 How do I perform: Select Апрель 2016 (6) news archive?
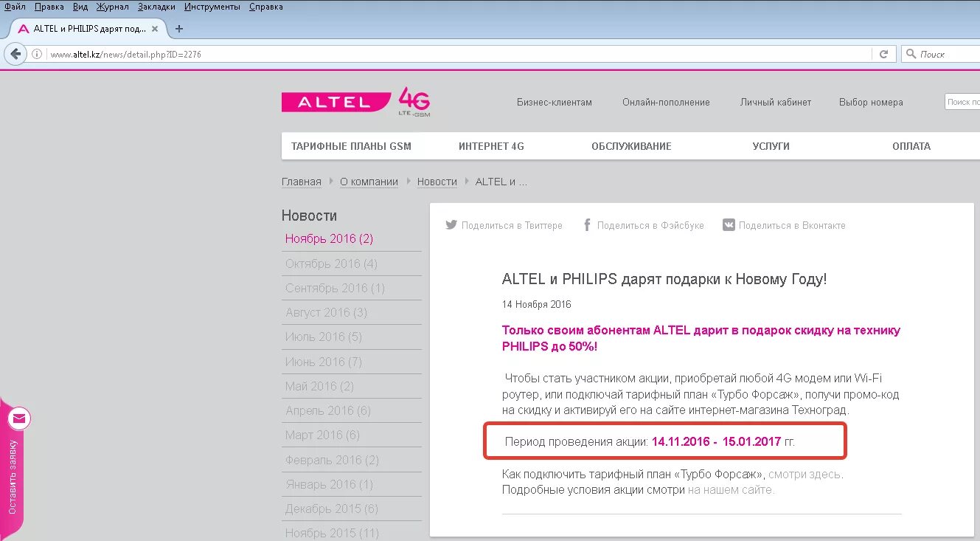pos(328,410)
